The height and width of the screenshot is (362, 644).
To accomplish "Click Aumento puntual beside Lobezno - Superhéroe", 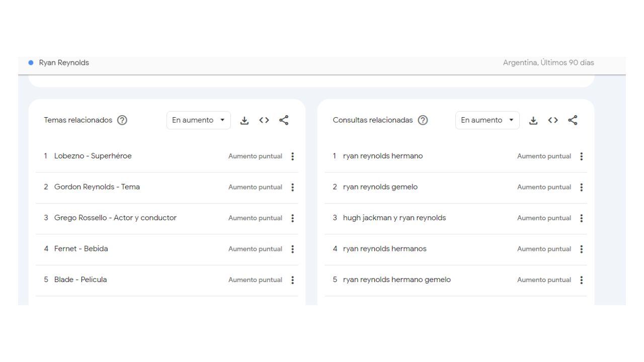I will click(x=255, y=156).
